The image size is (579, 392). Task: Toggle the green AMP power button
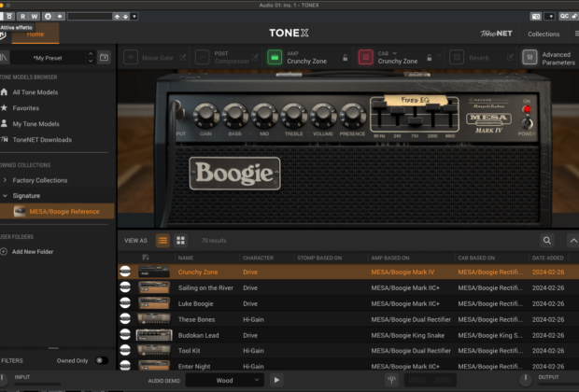pos(275,58)
